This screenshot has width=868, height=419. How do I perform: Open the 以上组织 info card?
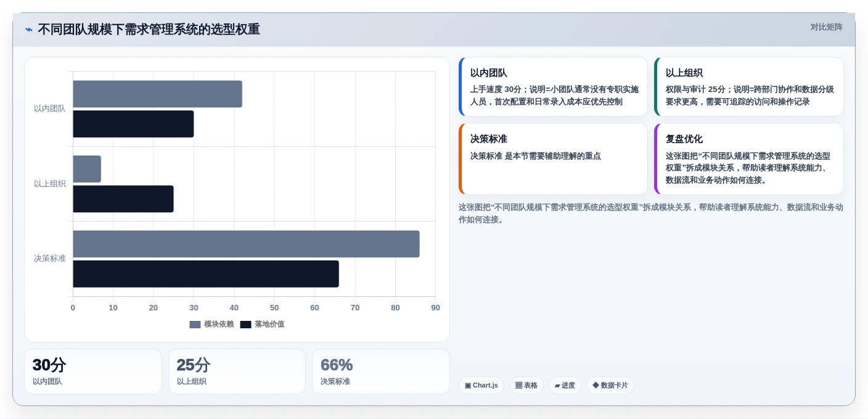(x=748, y=87)
